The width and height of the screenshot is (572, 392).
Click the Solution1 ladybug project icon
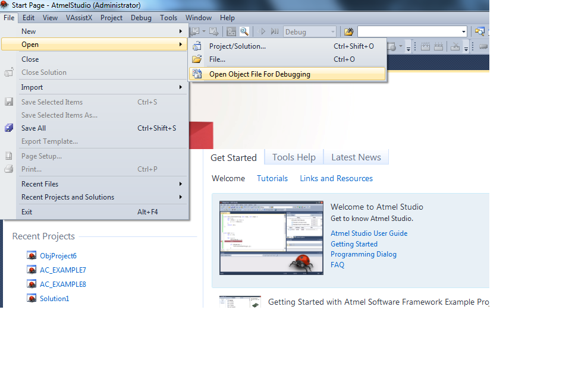pyautogui.click(x=32, y=298)
